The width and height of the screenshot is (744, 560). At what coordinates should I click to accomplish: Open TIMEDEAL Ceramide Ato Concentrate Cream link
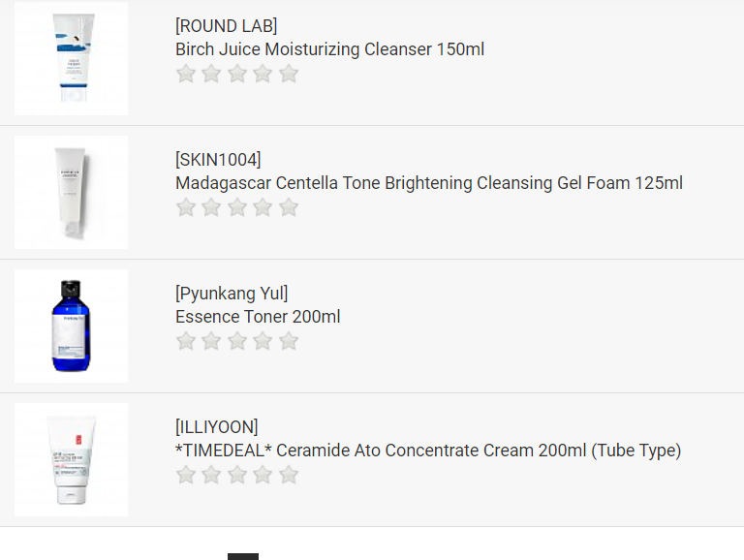click(427, 451)
